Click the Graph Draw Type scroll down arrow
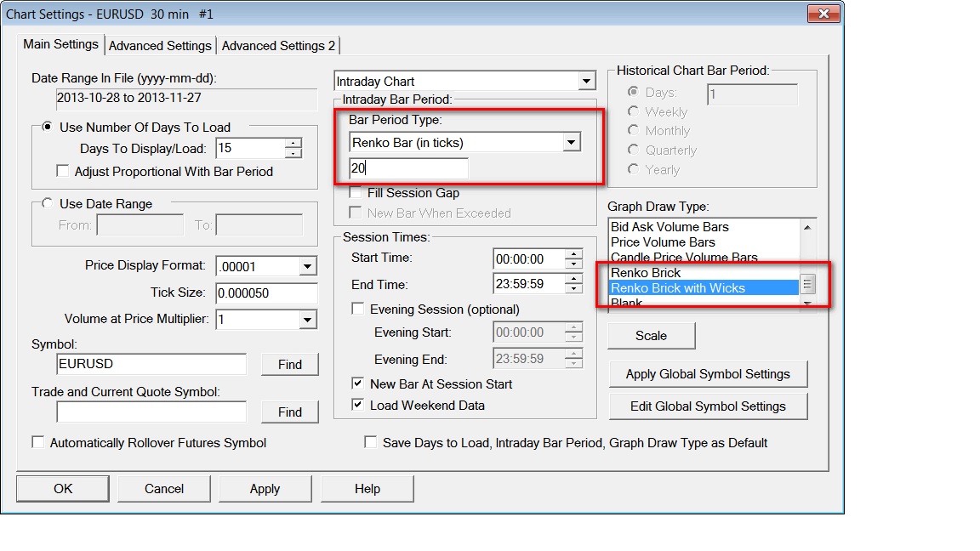Screen dimensions: 980x551 806,303
